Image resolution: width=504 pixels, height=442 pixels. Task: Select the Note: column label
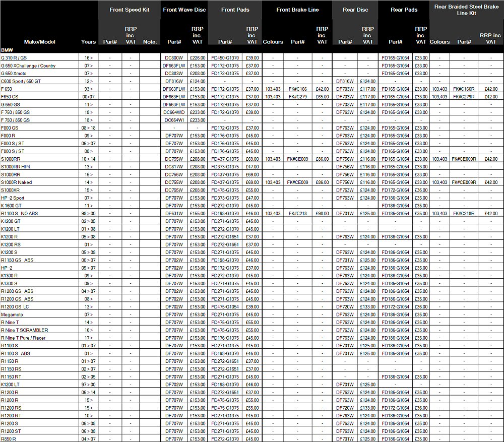[x=150, y=42]
